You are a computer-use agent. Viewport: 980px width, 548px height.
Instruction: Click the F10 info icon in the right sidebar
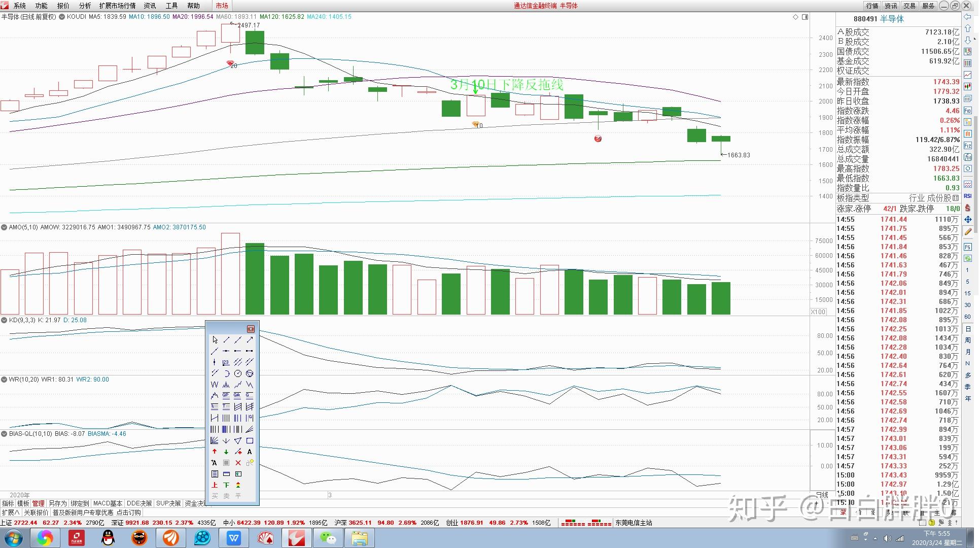click(968, 111)
